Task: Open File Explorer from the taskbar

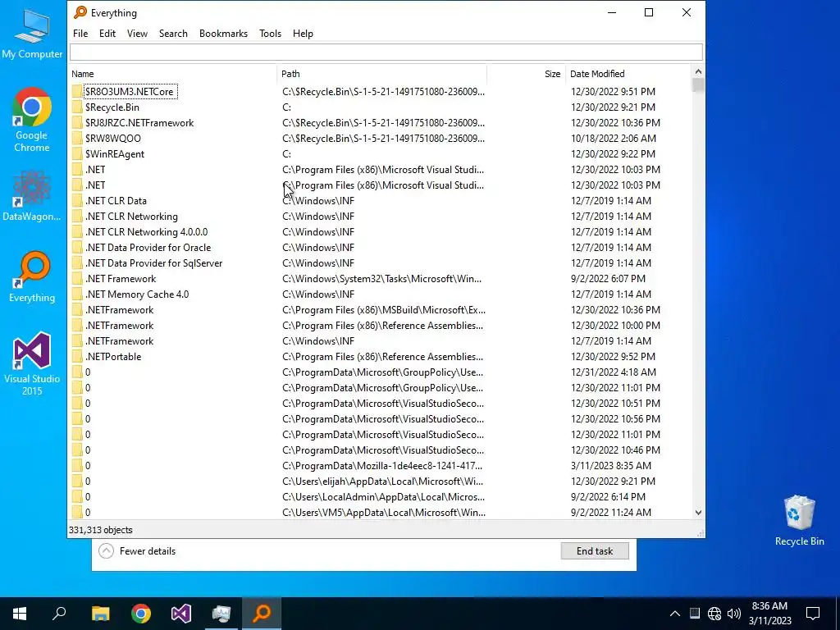Action: pos(100,614)
